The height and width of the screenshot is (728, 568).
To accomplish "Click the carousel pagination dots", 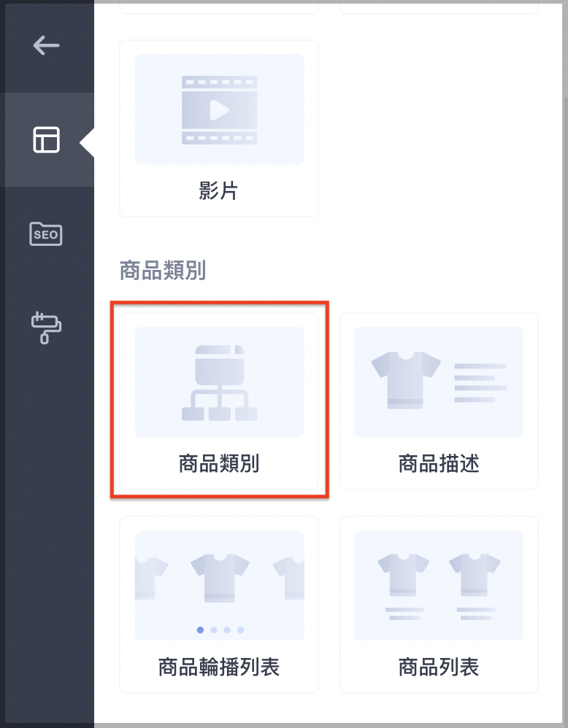I will pyautogui.click(x=220, y=630).
